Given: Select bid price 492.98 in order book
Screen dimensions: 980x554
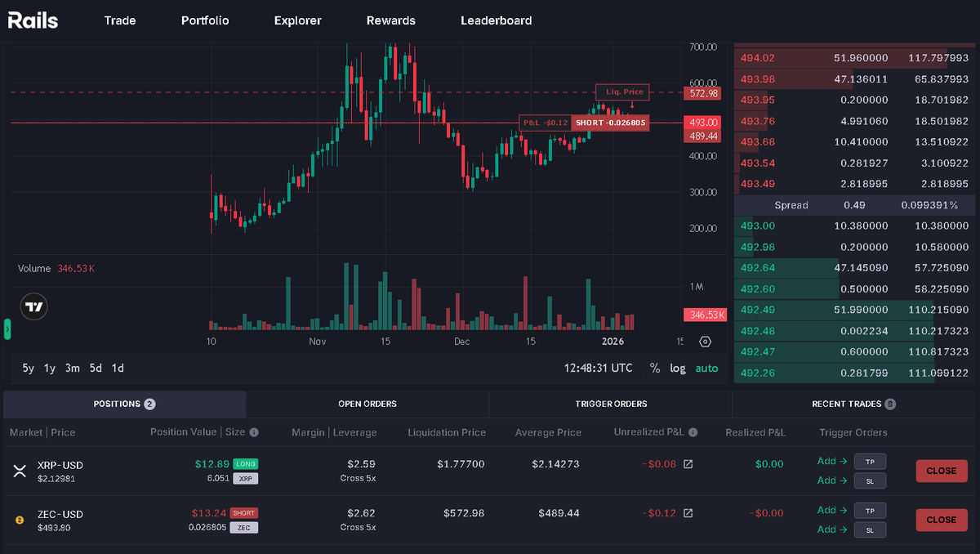Looking at the screenshot, I should [758, 247].
